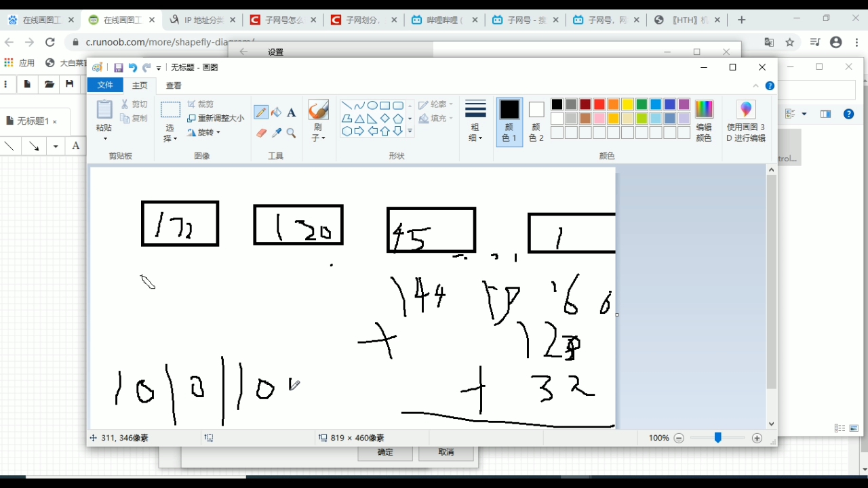
Task: Pick the yellow color swatch
Action: click(x=628, y=104)
